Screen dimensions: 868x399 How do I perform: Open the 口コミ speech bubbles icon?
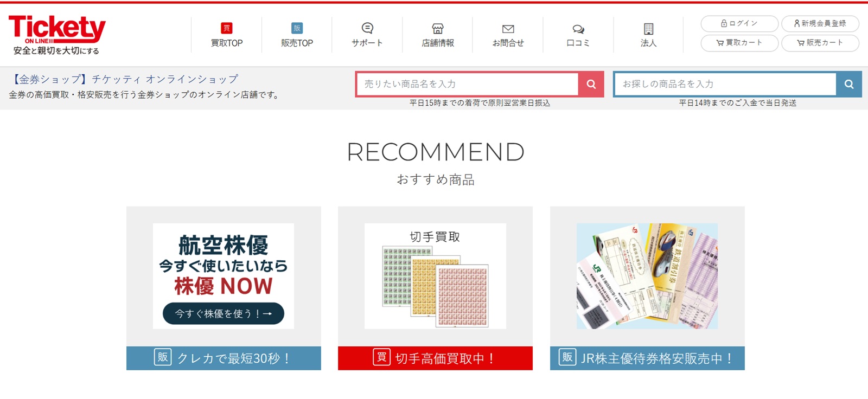[578, 29]
